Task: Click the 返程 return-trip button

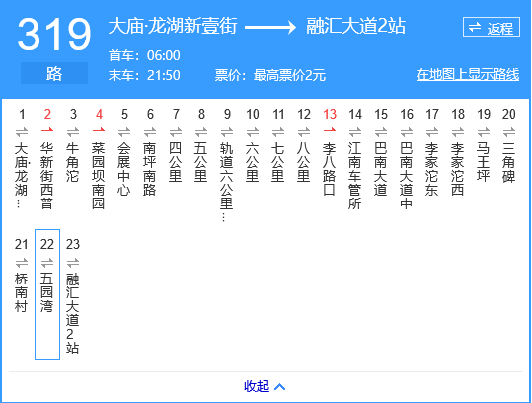Action: [492, 27]
